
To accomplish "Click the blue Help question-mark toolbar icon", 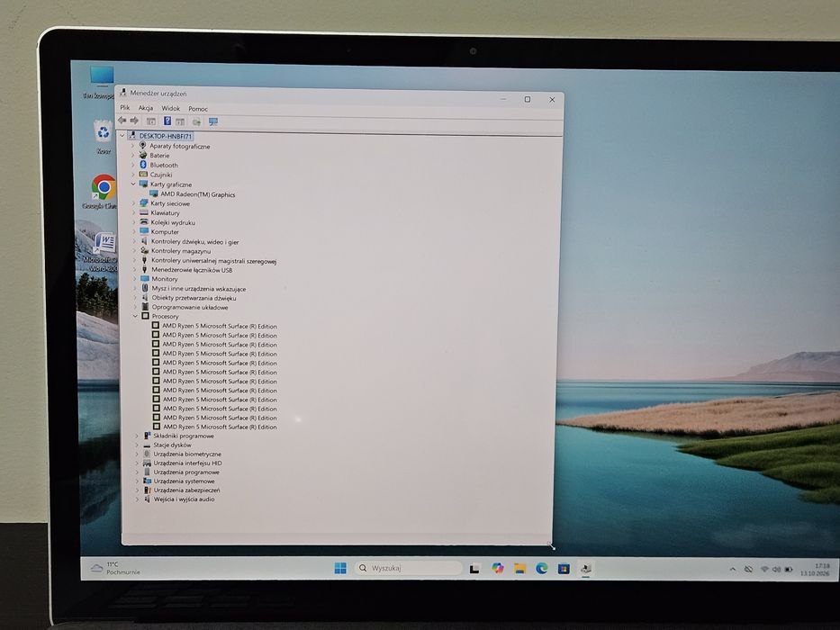I will coord(167,121).
